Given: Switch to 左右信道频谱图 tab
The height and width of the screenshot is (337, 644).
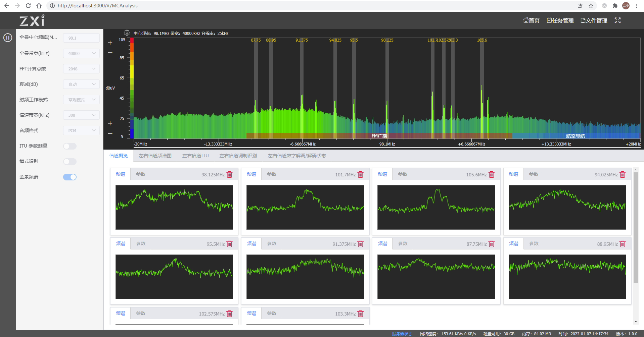Looking at the screenshot, I should [155, 156].
